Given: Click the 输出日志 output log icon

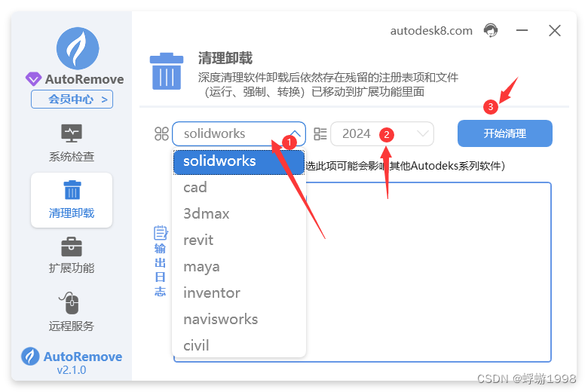Looking at the screenshot, I should [x=161, y=233].
